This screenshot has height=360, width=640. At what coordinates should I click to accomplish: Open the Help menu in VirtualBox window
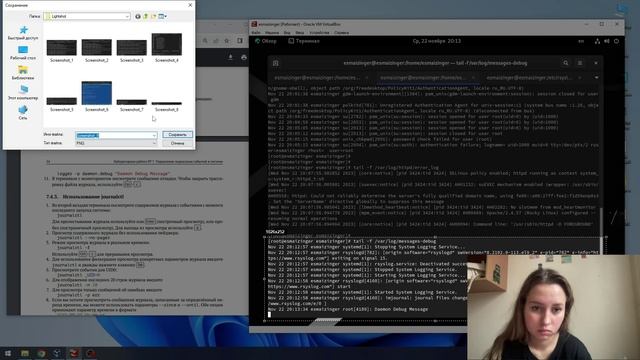tap(341, 33)
